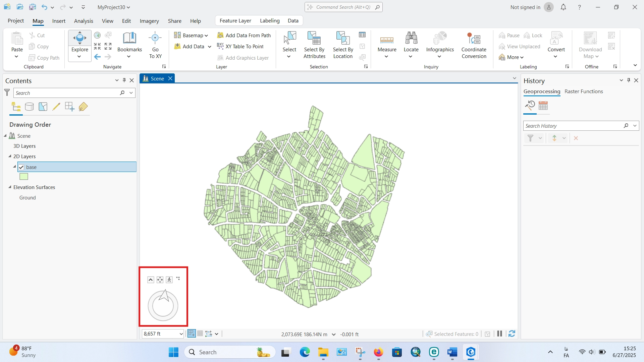The height and width of the screenshot is (362, 644).
Task: Toggle snapping button in the status bar
Action: [192, 334]
